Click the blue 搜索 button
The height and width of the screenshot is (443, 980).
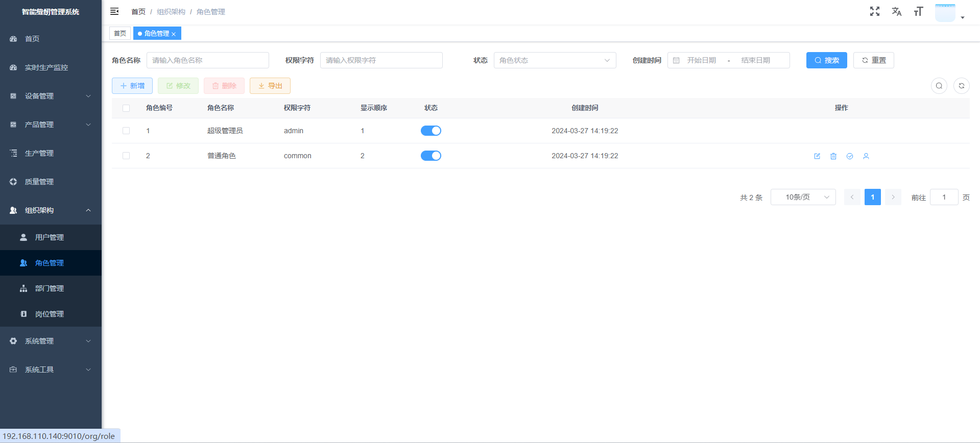[x=826, y=60]
